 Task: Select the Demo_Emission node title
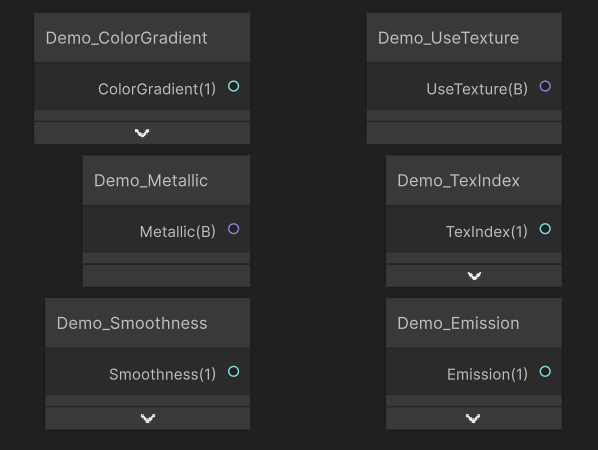[x=458, y=323]
